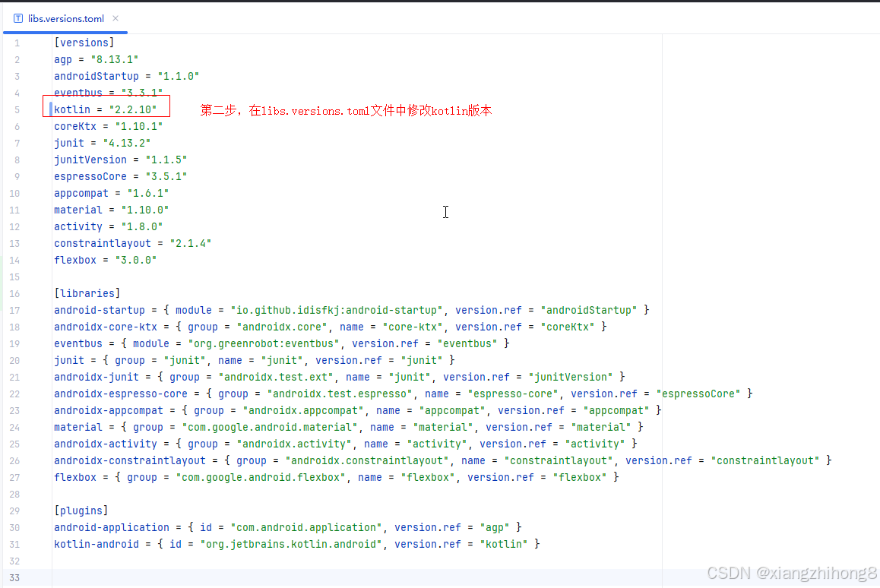Click the [plugins] section header
The height and width of the screenshot is (588, 880).
80,511
